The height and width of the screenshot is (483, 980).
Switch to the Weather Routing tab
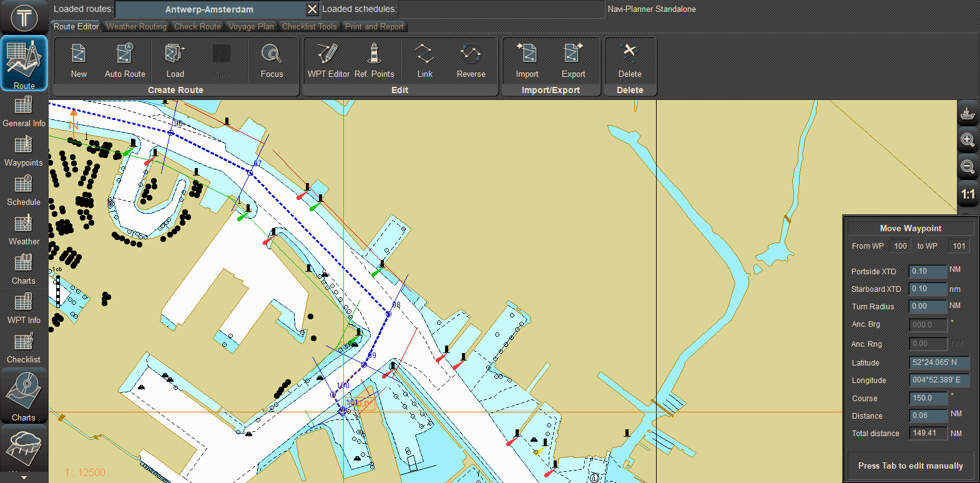pyautogui.click(x=136, y=26)
